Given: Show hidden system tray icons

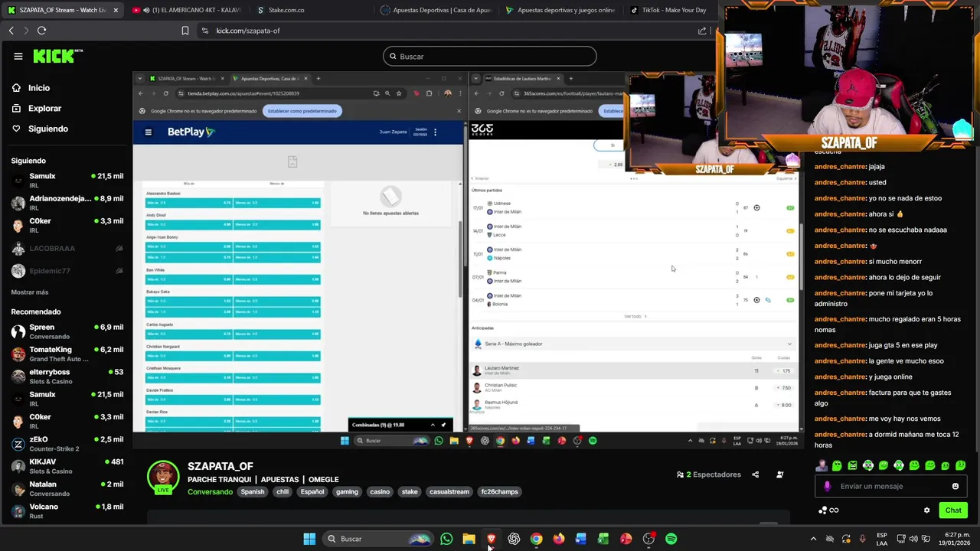Looking at the screenshot, I should click(x=813, y=539).
